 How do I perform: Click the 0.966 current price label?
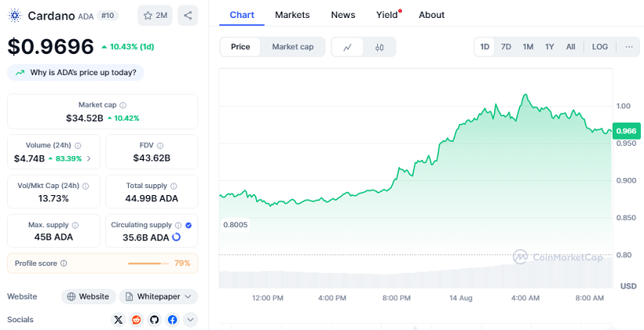[626, 131]
